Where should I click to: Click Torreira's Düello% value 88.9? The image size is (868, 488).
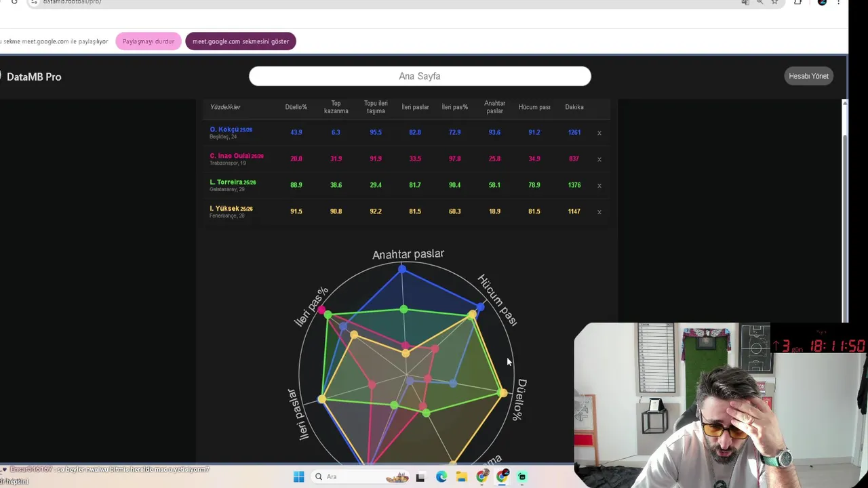[x=296, y=185]
